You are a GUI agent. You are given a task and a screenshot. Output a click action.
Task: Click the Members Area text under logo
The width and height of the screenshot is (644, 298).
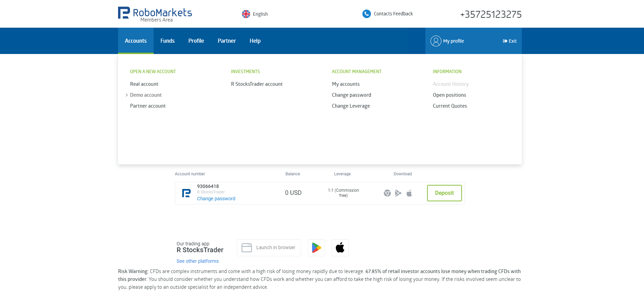pyautogui.click(x=156, y=20)
